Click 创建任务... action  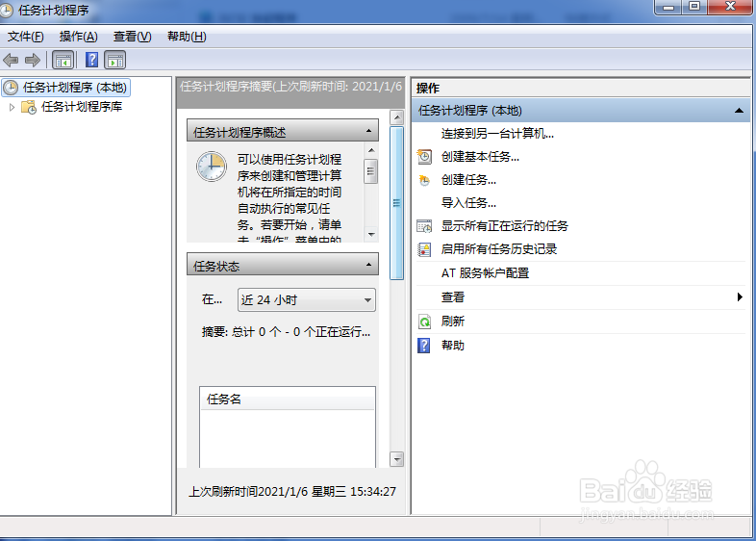(468, 180)
